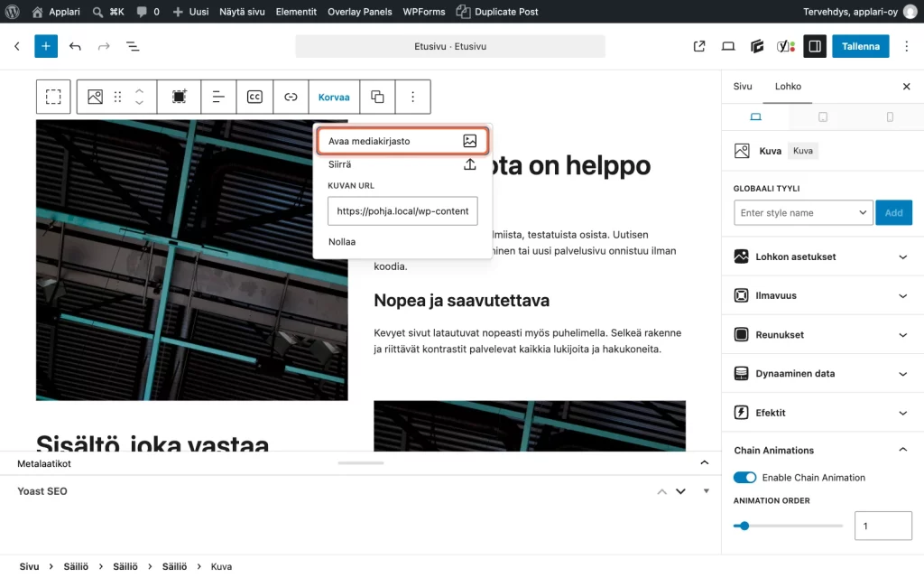
Task: Click the Animation Order number field
Action: tap(882, 526)
